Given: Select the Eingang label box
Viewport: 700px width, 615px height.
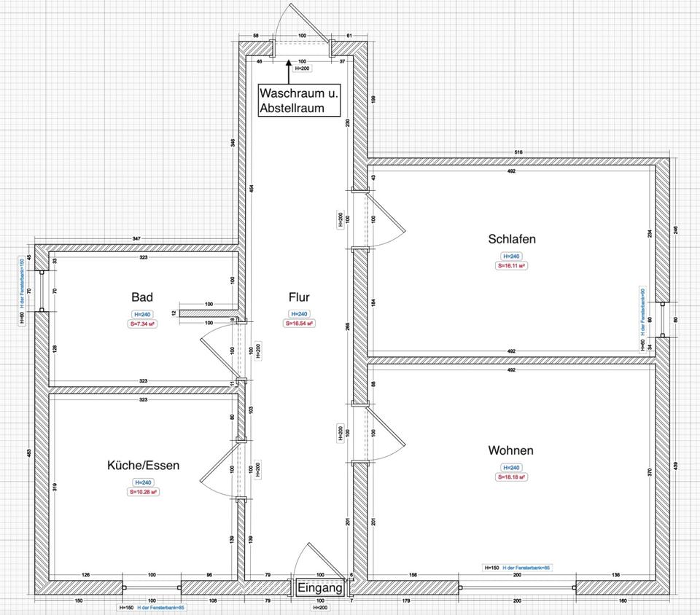Looking at the screenshot, I should click(320, 588).
